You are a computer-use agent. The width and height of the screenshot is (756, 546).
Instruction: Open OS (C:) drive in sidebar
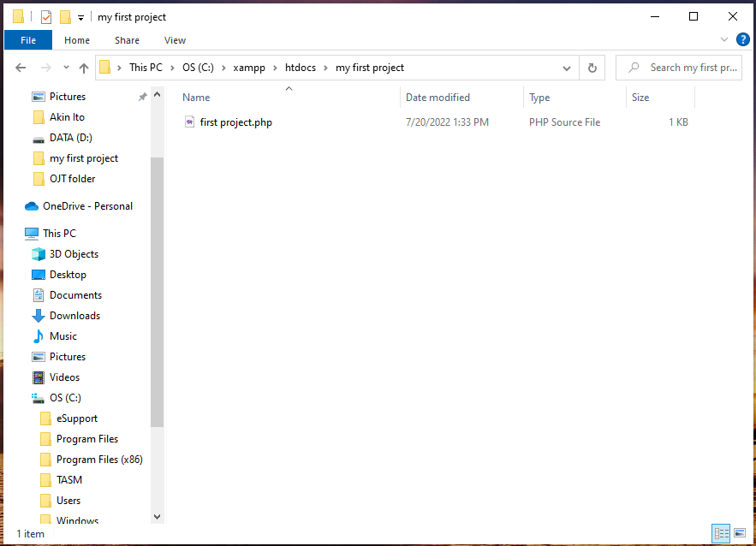(x=65, y=398)
